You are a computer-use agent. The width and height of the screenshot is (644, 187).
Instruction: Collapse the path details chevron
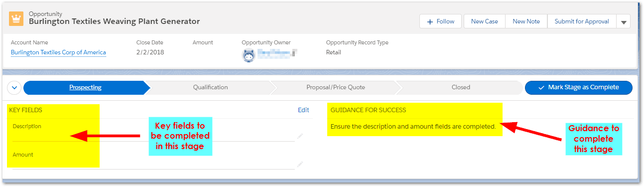[14, 87]
